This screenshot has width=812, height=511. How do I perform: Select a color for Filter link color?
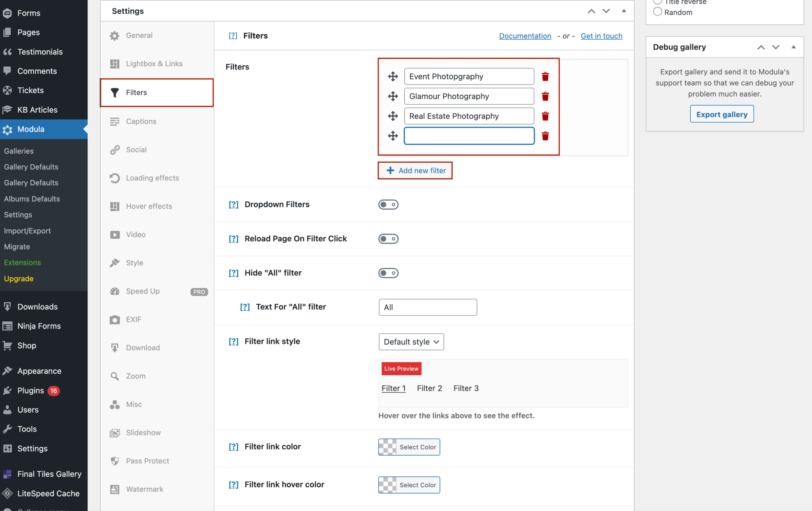tap(409, 447)
